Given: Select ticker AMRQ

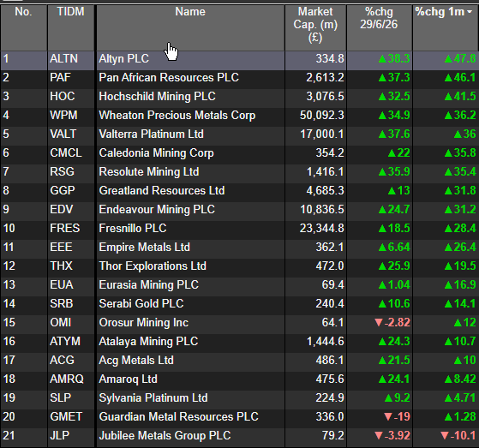Looking at the screenshot, I should click(67, 379).
